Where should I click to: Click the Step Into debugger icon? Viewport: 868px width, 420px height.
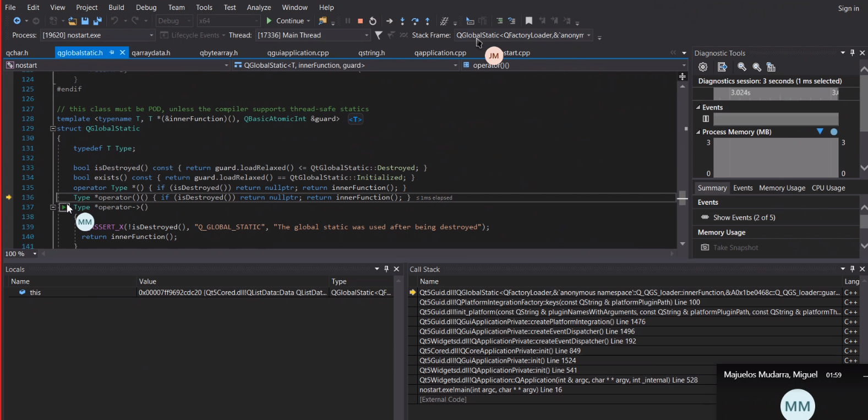(x=402, y=21)
